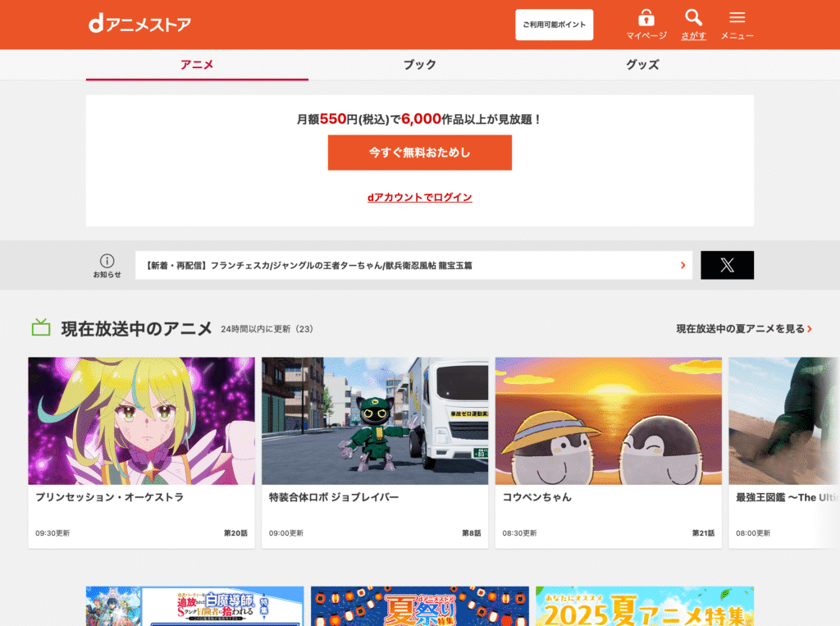Click 24時間以内に更新 (23) text

[x=267, y=329]
